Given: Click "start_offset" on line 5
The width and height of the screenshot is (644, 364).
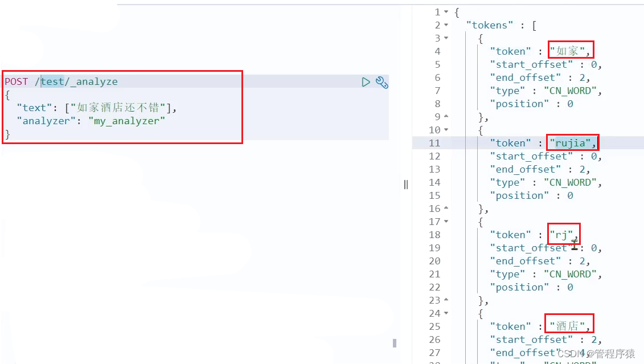Looking at the screenshot, I should point(531,64).
